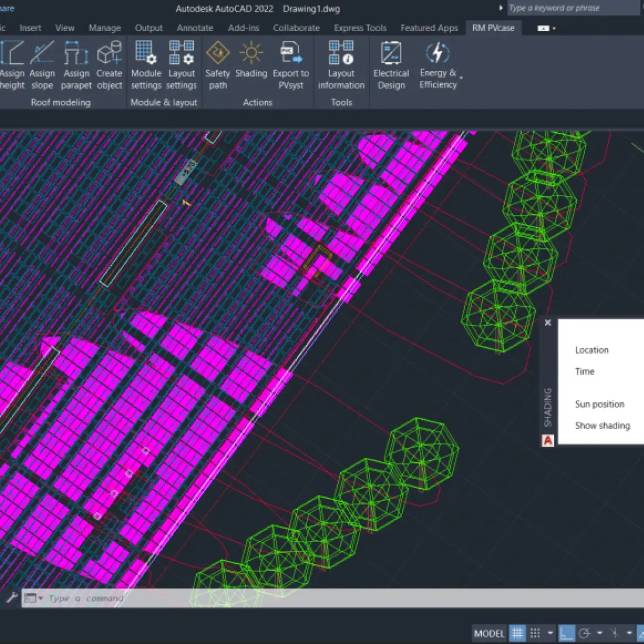The height and width of the screenshot is (644, 644).
Task: Close the Shading palette
Action: pos(547,323)
